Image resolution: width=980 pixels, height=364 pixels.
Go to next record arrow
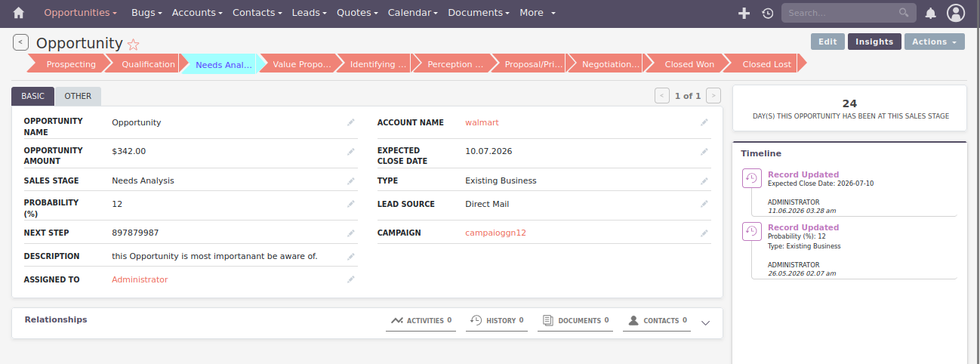pyautogui.click(x=713, y=96)
